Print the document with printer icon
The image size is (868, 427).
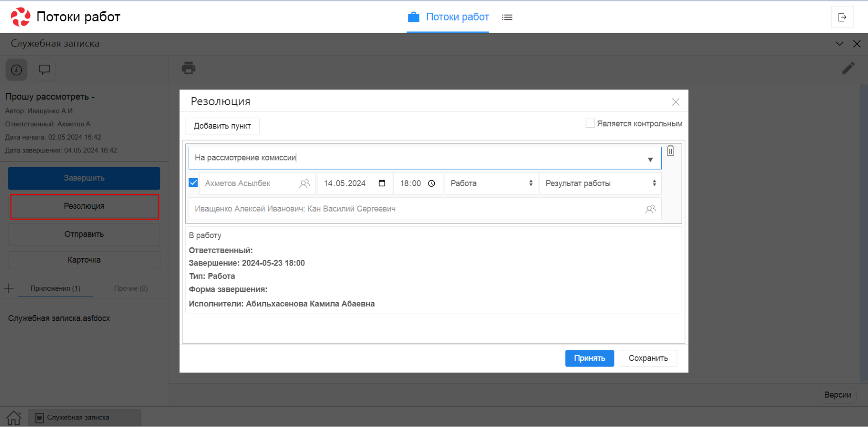pos(189,68)
